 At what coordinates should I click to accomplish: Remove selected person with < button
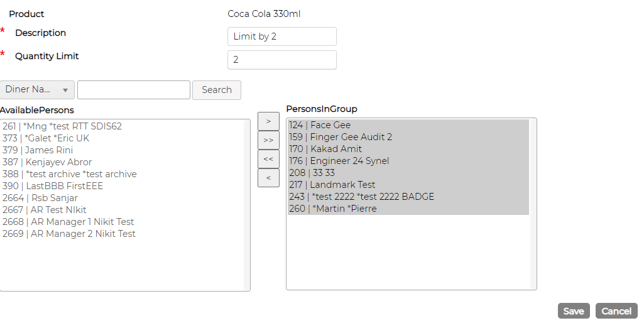pos(268,178)
